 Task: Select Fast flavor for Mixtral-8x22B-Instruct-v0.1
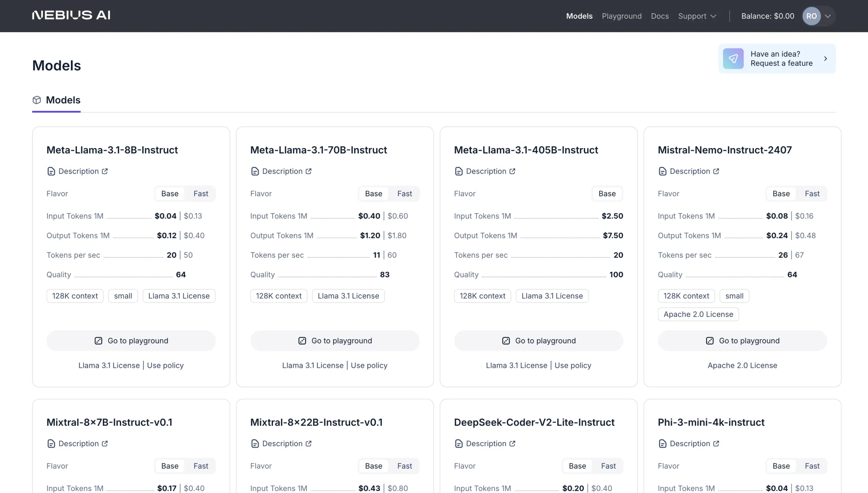pyautogui.click(x=405, y=466)
